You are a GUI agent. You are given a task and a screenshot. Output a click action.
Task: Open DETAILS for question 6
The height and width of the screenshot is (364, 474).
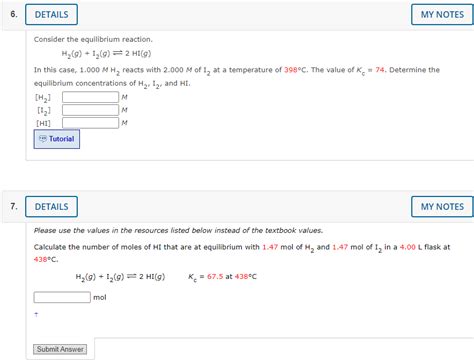[51, 15]
